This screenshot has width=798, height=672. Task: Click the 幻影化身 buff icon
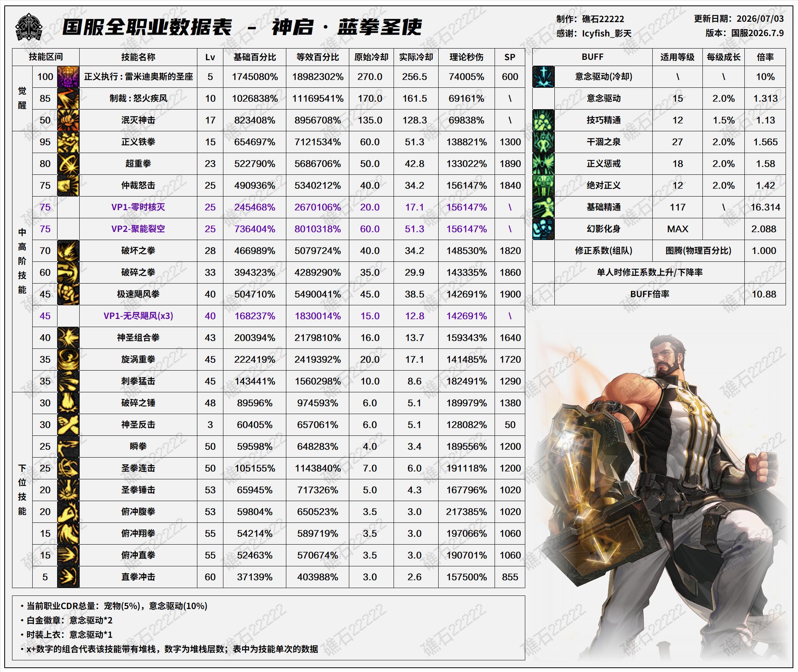pos(543,229)
